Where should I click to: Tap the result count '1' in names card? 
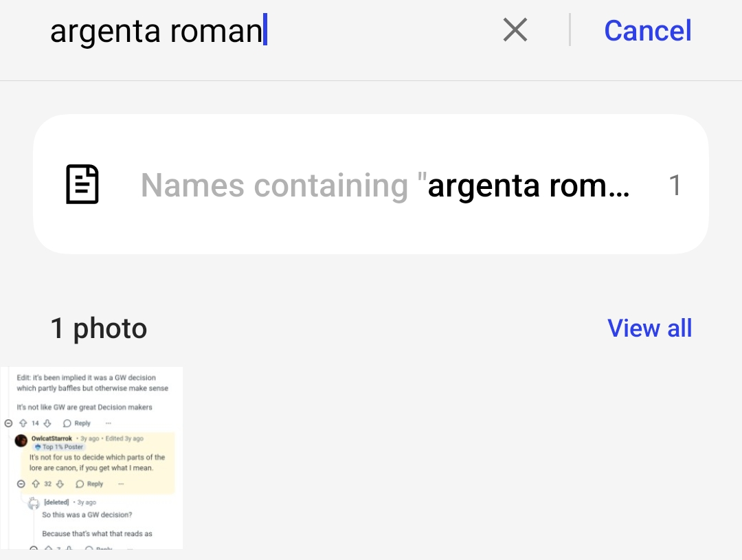coord(675,185)
